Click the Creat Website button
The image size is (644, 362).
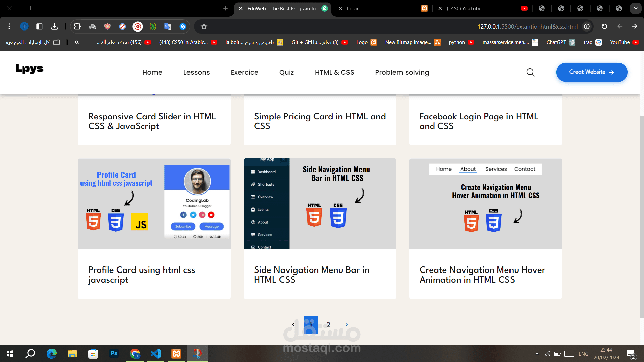pos(592,72)
